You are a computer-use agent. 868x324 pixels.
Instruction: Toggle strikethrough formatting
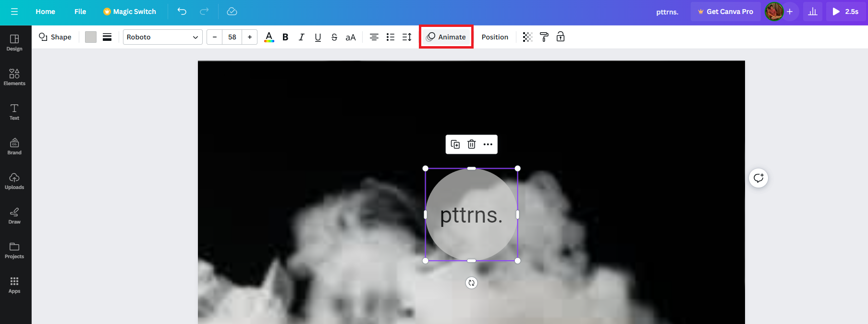click(x=334, y=37)
